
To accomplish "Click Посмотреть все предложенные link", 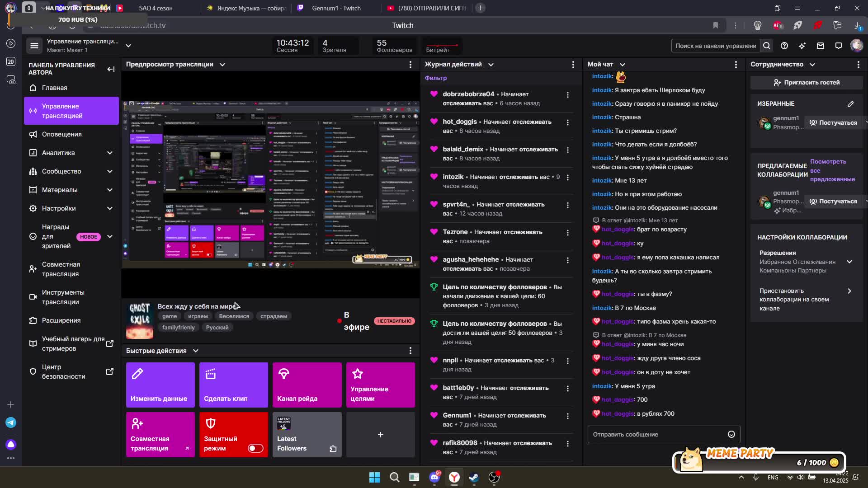I will [x=832, y=170].
